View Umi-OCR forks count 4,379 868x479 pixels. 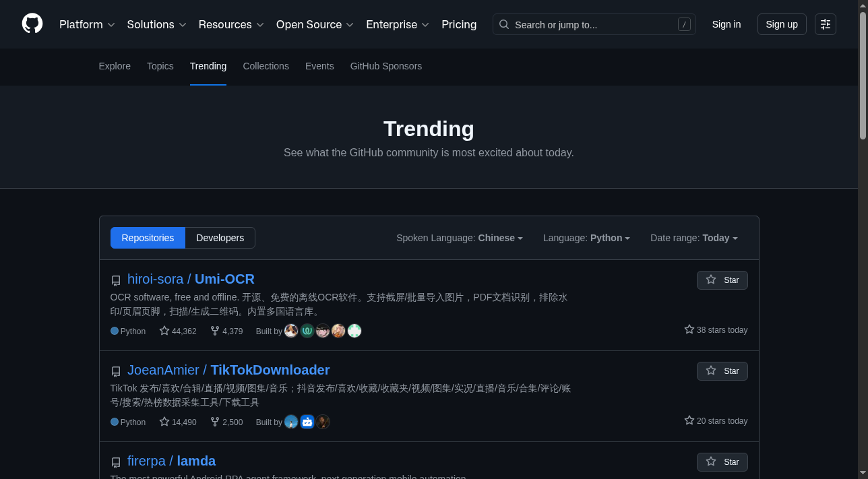(x=226, y=331)
